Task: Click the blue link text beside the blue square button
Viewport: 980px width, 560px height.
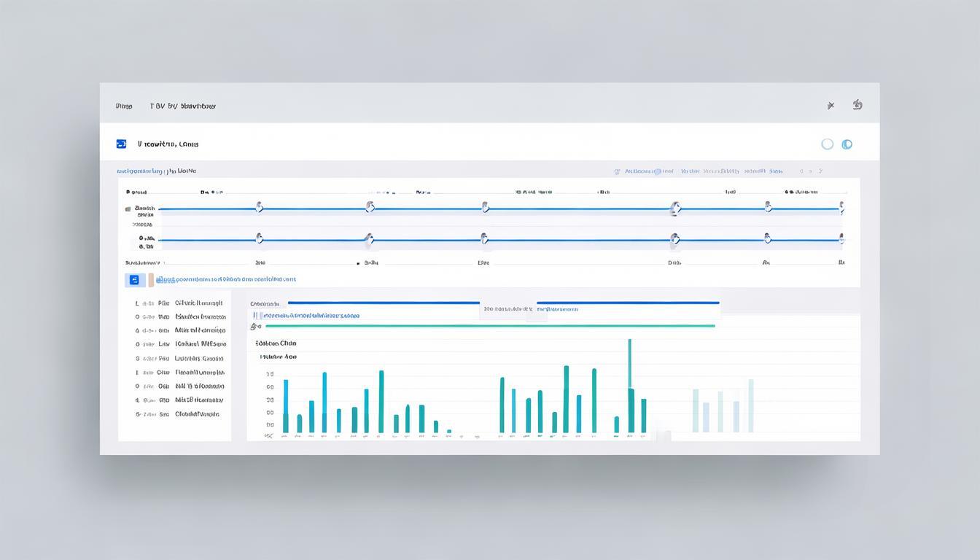Action: coord(226,279)
